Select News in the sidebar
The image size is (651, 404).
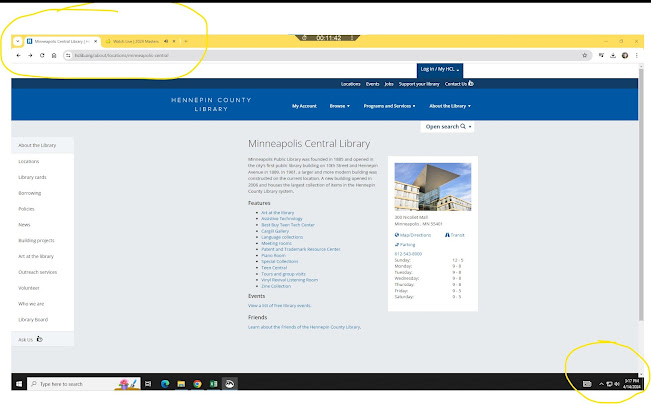click(24, 225)
